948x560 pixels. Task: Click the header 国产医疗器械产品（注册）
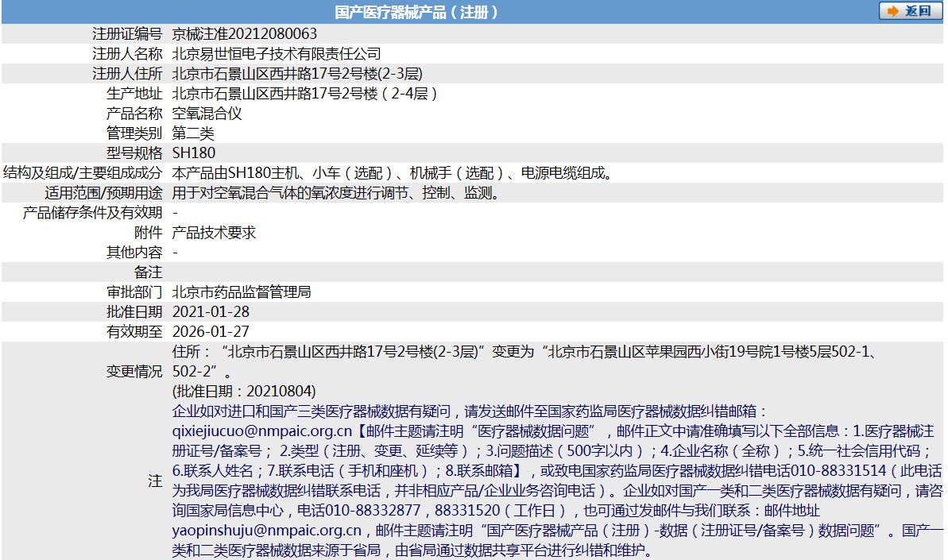tap(416, 12)
